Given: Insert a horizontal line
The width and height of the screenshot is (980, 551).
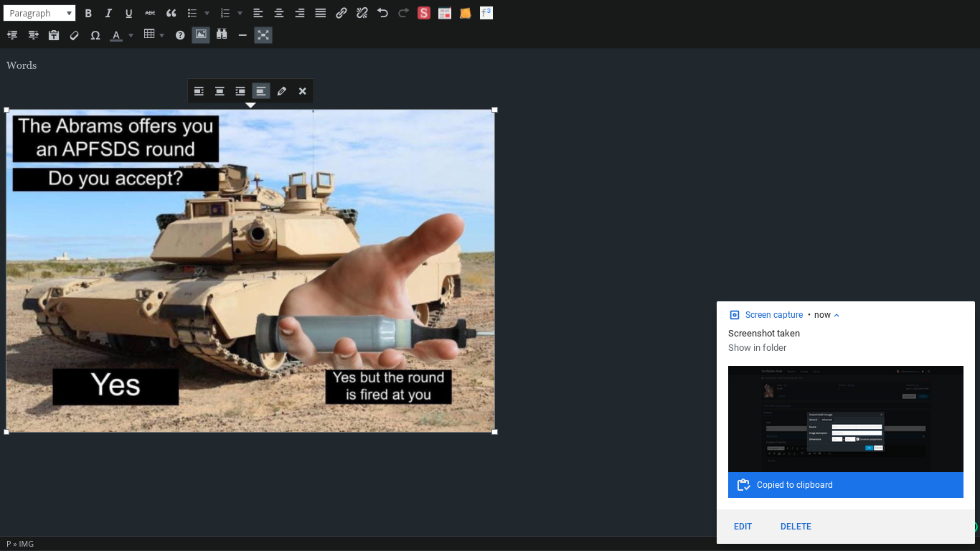Looking at the screenshot, I should [x=242, y=34].
